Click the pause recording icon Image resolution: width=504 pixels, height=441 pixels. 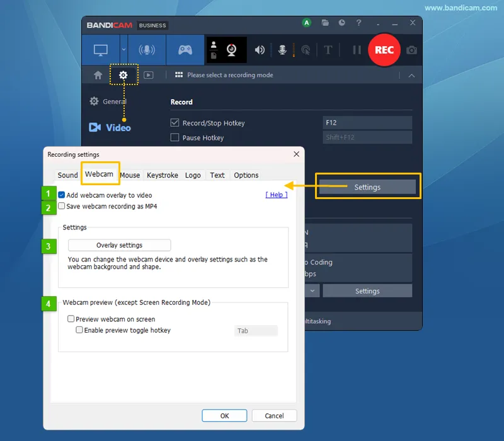pos(357,50)
